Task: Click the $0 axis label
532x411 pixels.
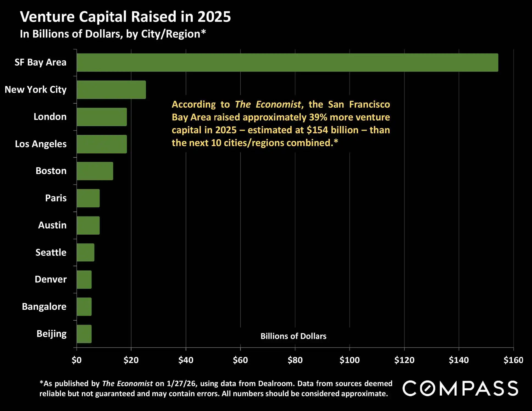Action: click(x=76, y=360)
